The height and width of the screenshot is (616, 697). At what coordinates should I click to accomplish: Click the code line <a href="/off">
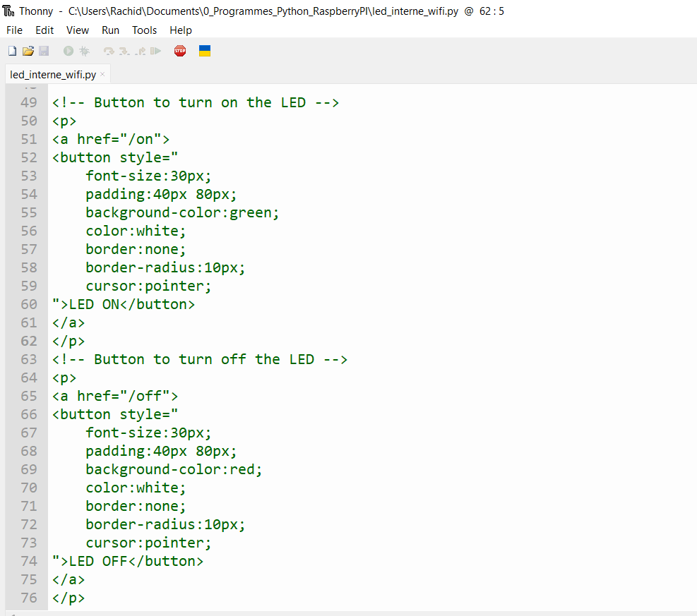click(115, 396)
